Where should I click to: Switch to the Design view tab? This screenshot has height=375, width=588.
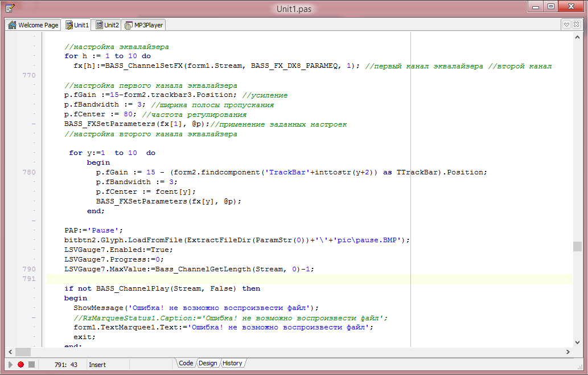208,363
